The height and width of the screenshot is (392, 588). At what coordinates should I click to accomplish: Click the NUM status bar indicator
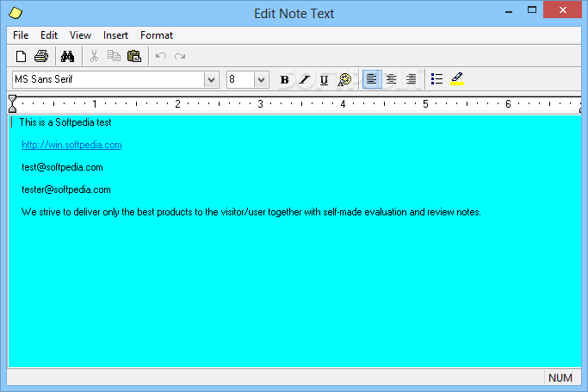[x=560, y=377]
